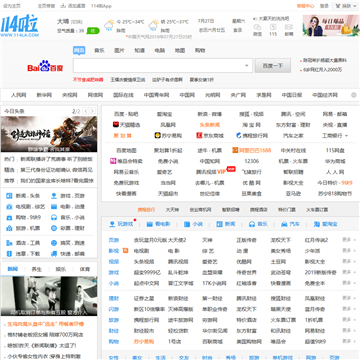Viewport: 360px width, 360px height.
Task: Click the 玩游戏 joystick icon
Action: click(x=112, y=224)
